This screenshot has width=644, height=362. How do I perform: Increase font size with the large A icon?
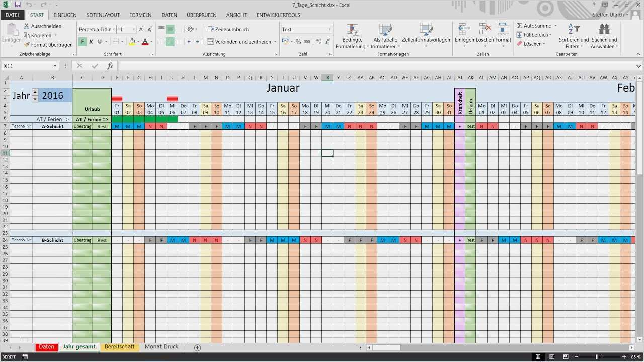click(141, 29)
